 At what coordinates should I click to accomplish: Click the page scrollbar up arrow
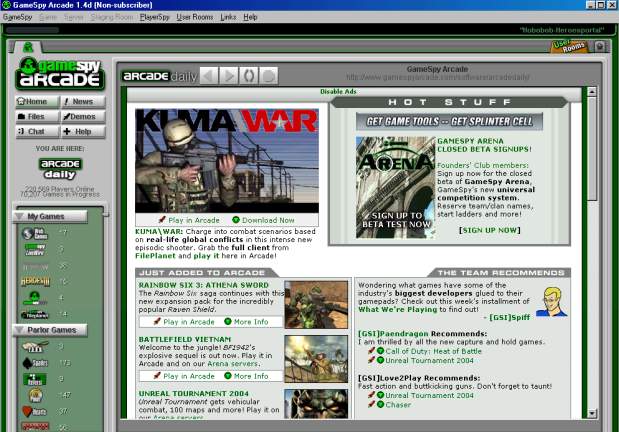(x=591, y=92)
